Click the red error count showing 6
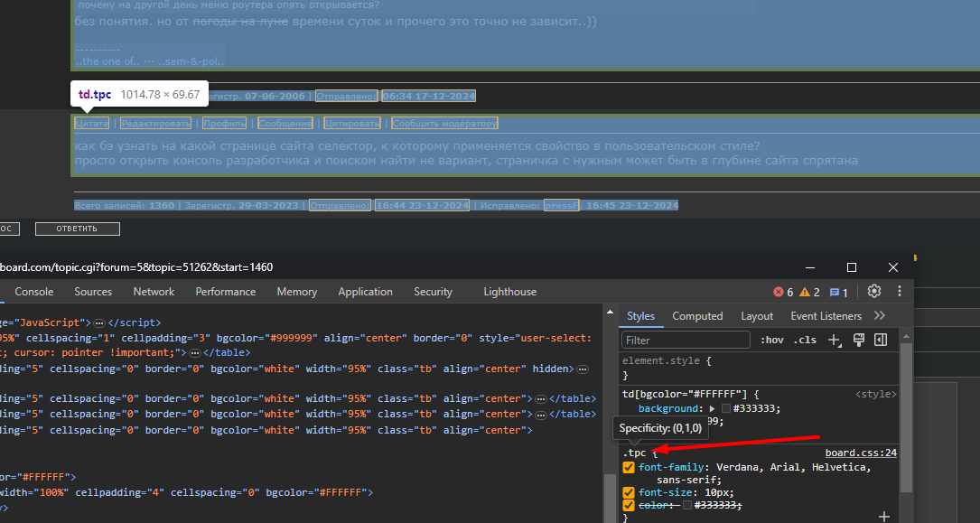 (783, 292)
